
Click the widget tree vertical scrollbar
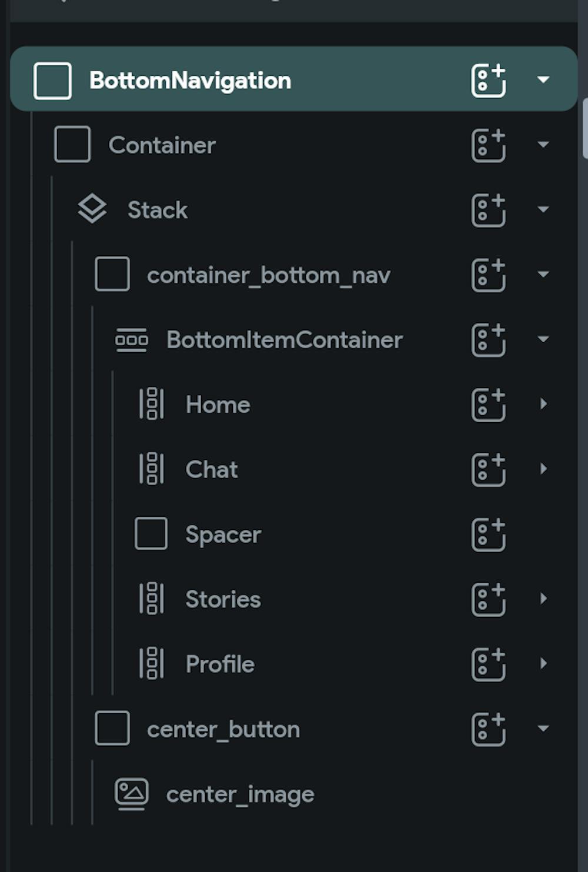click(584, 128)
